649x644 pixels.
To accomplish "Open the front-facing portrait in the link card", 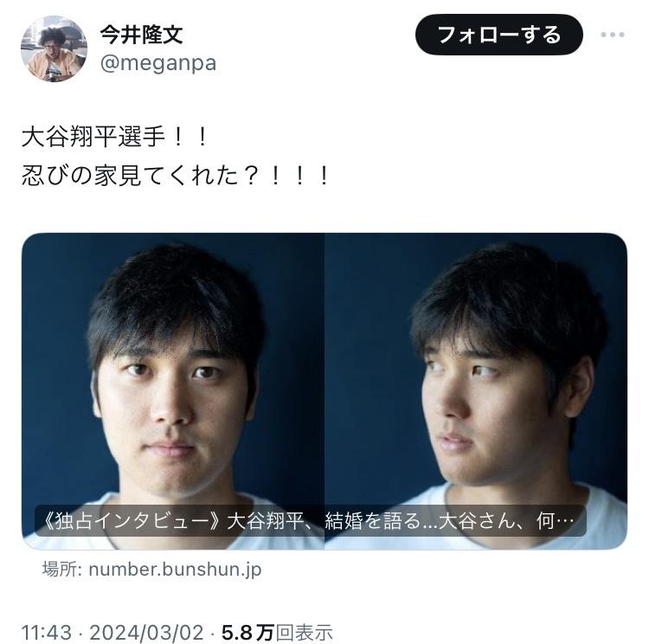I will (x=173, y=391).
